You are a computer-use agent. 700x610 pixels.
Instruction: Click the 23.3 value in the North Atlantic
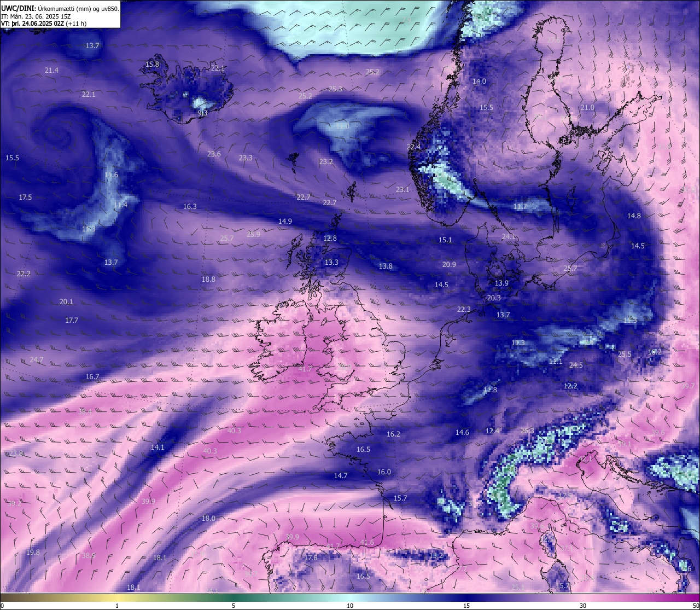246,158
